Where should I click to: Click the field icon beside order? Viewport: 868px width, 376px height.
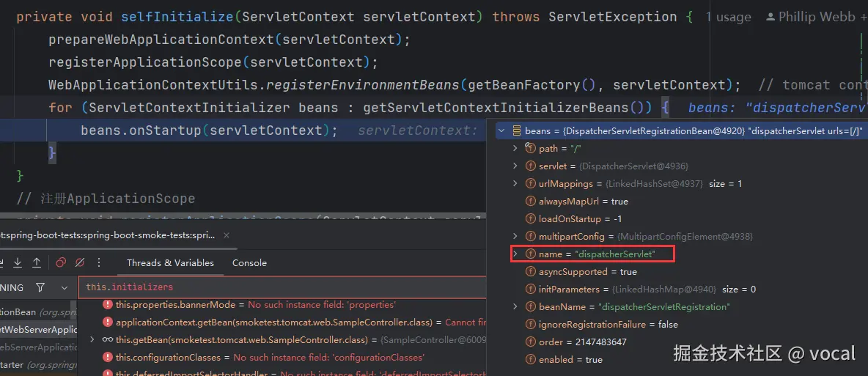point(530,342)
